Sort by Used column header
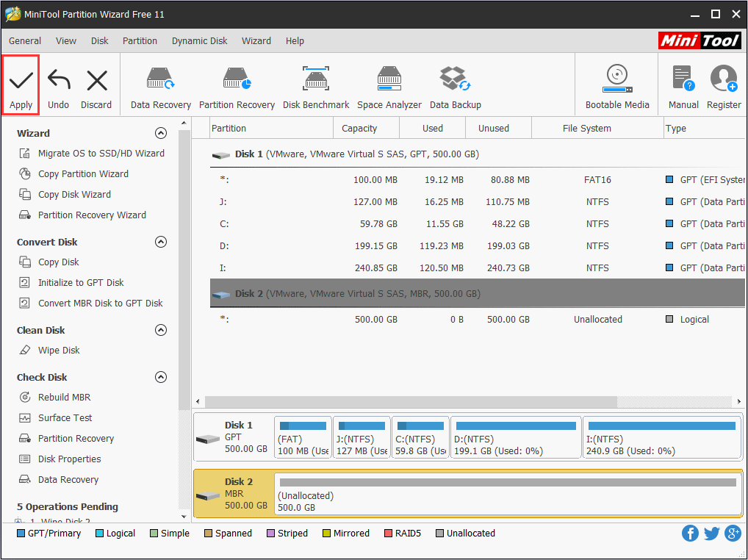Screen dimensions: 748x560 pyautogui.click(x=432, y=129)
